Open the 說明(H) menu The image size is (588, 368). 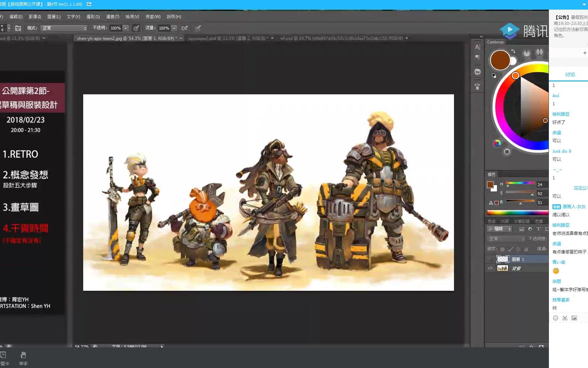174,17
